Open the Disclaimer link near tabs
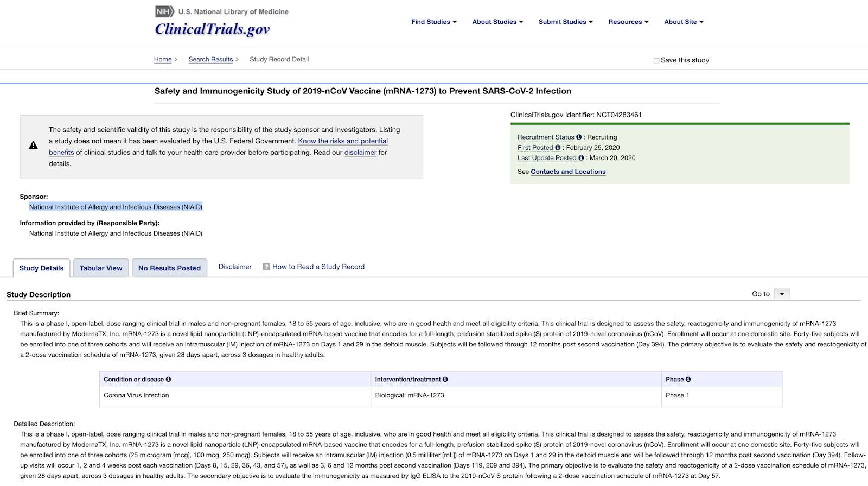The image size is (868, 486). tap(235, 267)
